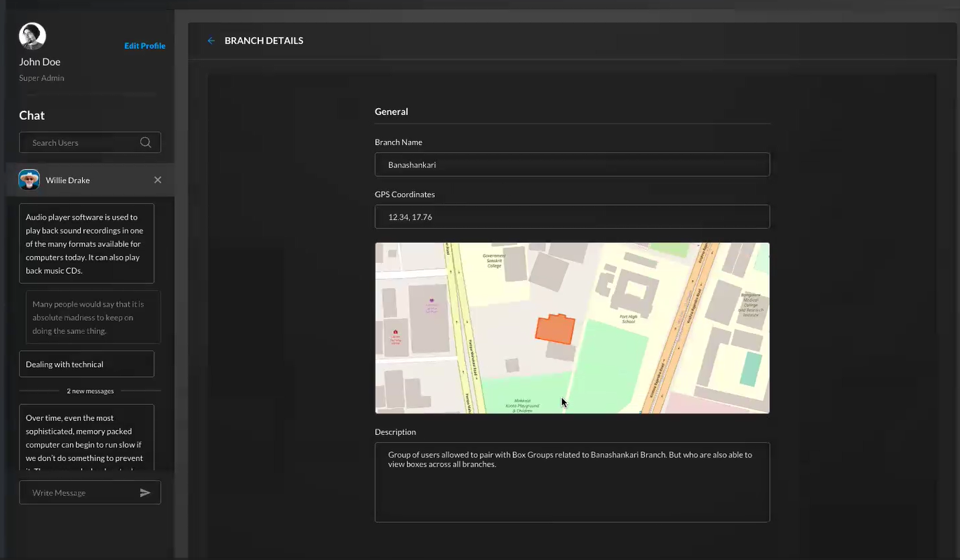
Task: Edit the GPS Coordinates field
Action: click(572, 217)
